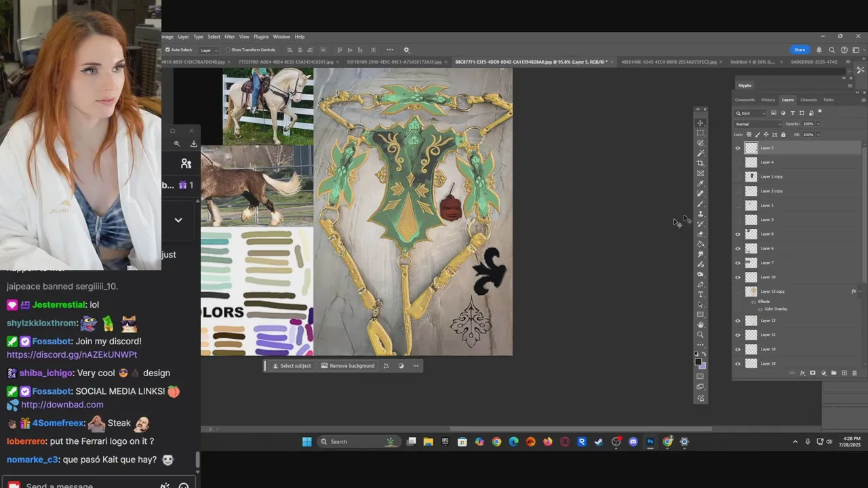Select the Frame tool
The width and height of the screenshot is (868, 488).
pos(701,174)
